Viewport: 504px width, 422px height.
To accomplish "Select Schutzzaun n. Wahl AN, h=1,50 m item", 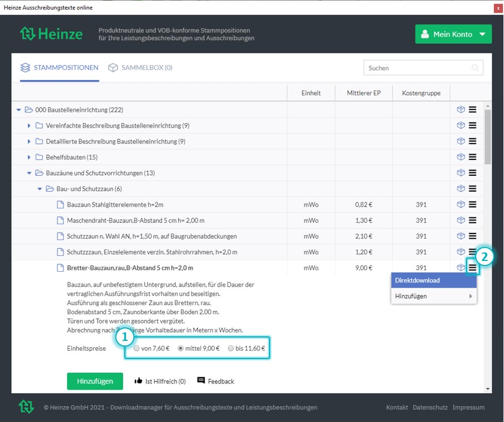I will tap(152, 237).
